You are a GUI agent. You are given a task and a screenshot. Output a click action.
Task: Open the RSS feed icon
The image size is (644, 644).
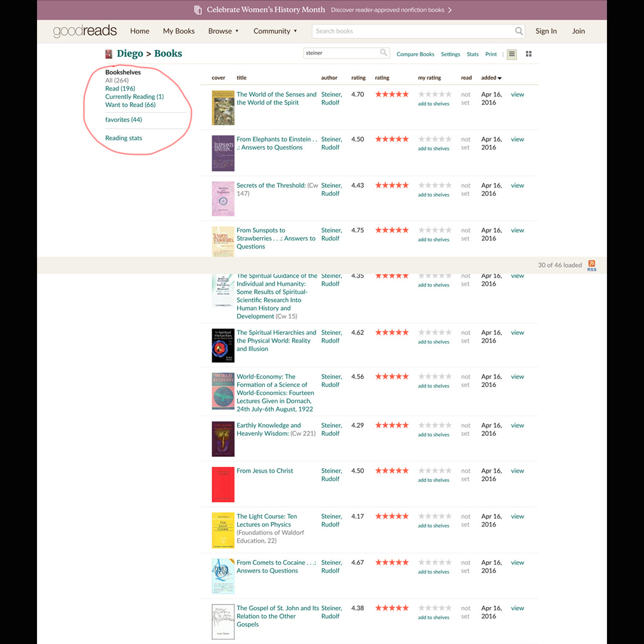592,265
